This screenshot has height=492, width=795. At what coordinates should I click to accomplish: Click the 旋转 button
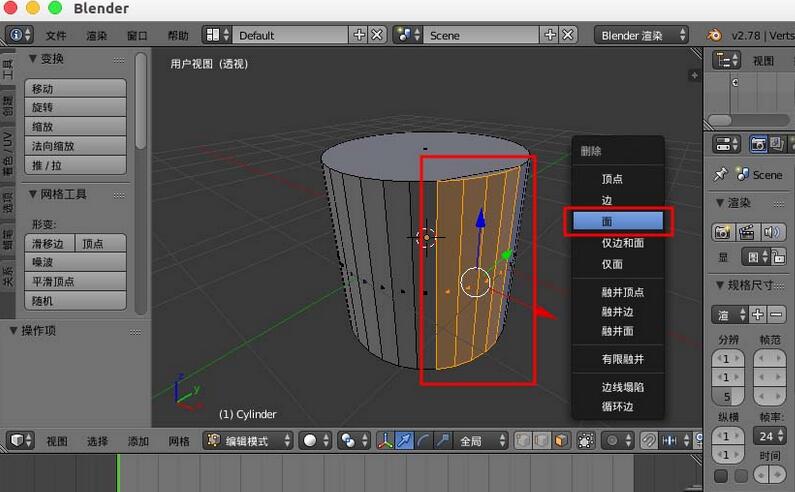pyautogui.click(x=75, y=107)
